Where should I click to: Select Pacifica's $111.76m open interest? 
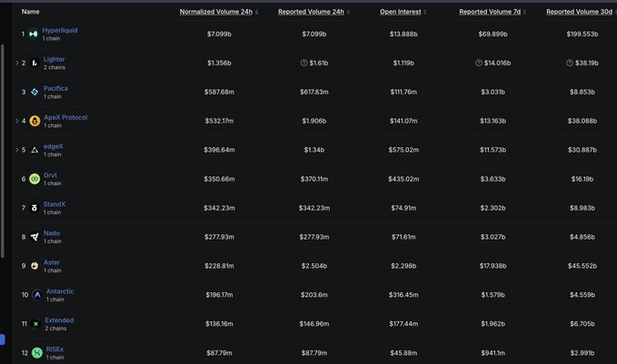tap(403, 92)
